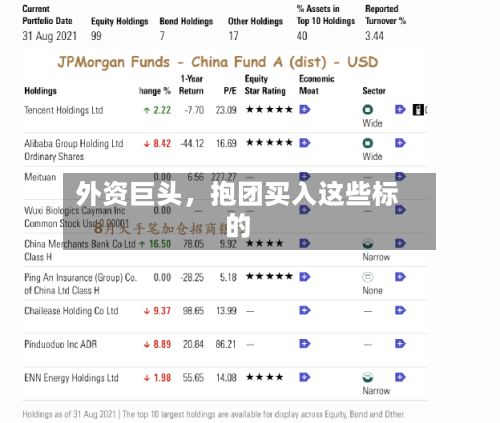Click black sector icon in Tencent row
Image resolution: width=500 pixels, height=423 pixels.
tap(418, 110)
